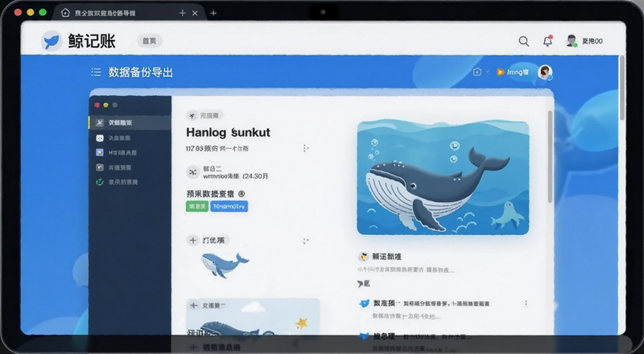
Task: Click the inner panel vertical scrollbar
Action: pyautogui.click(x=551, y=157)
